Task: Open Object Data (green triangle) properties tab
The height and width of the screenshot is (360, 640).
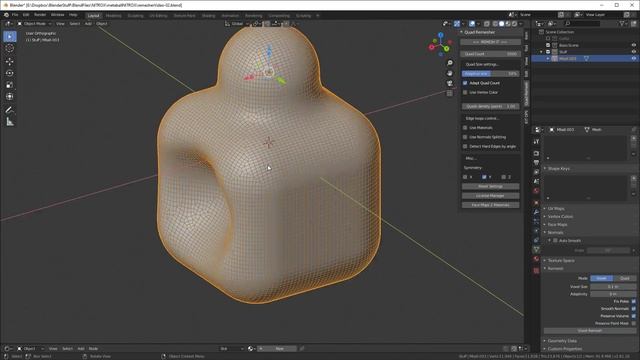Action: pyautogui.click(x=536, y=249)
